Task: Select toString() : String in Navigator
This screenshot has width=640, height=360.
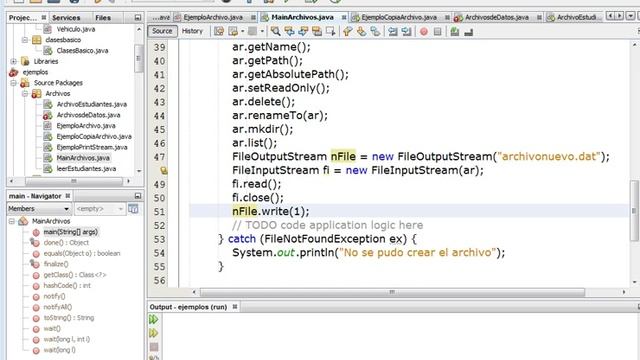Action: click(69, 318)
